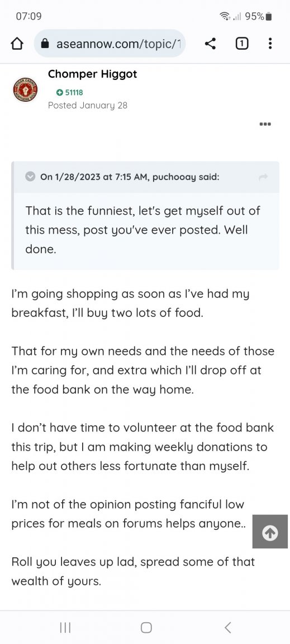Jump to quoted post via arrow icon
This screenshot has width=290, height=644.
(263, 177)
